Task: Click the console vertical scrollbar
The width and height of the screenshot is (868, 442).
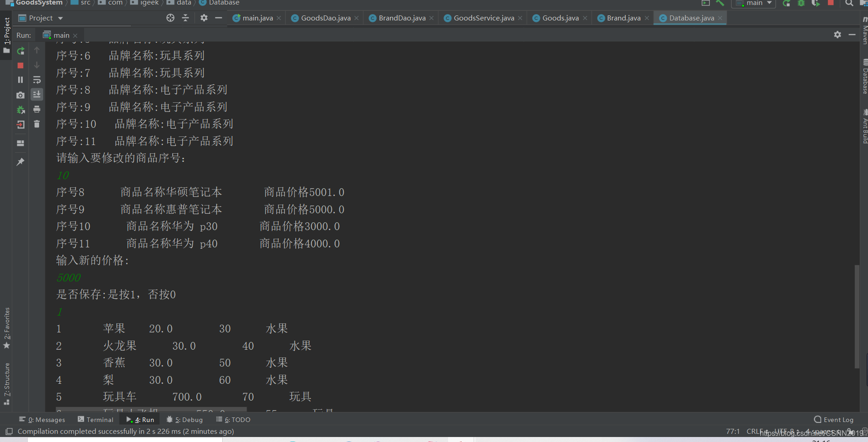Action: coord(857,316)
